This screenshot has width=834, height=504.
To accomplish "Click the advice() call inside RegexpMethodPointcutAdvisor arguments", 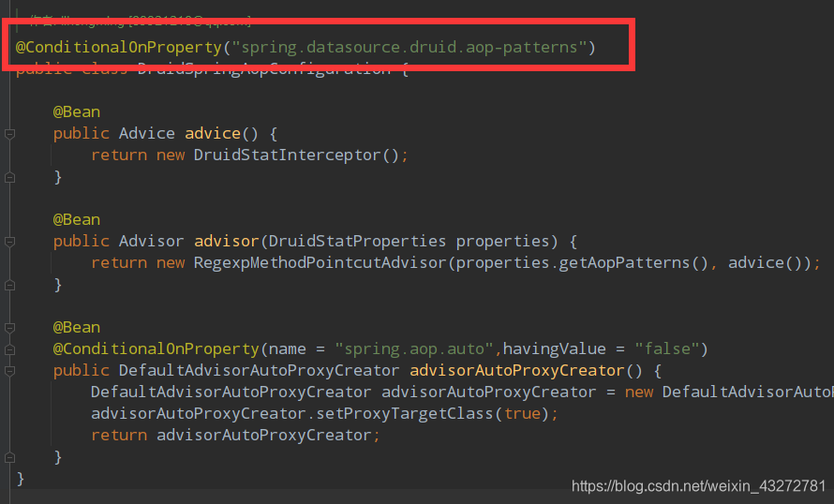I will (x=766, y=262).
